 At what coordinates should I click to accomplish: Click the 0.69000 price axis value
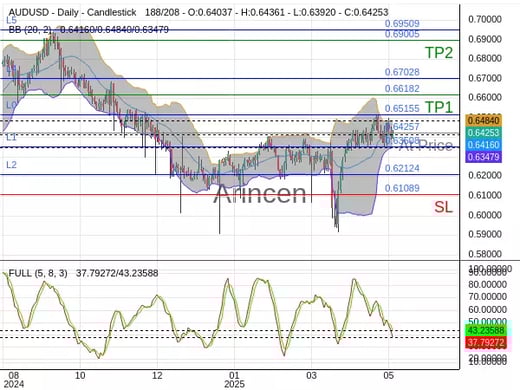(x=485, y=39)
